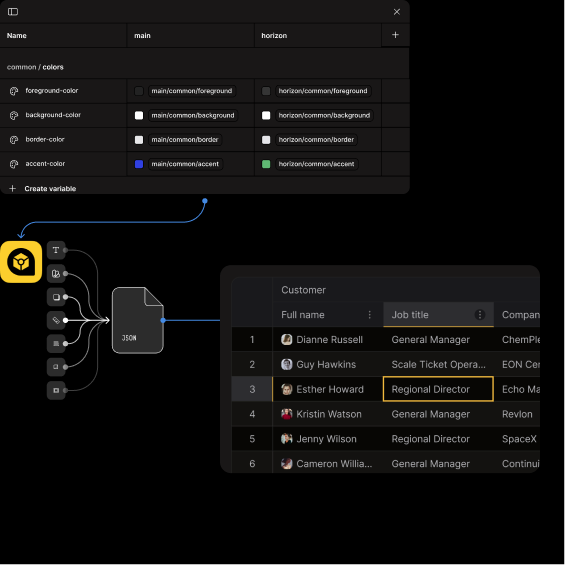Viewport: 565px width, 565px height.
Task: Click the white main background swatch
Action: click(x=139, y=115)
